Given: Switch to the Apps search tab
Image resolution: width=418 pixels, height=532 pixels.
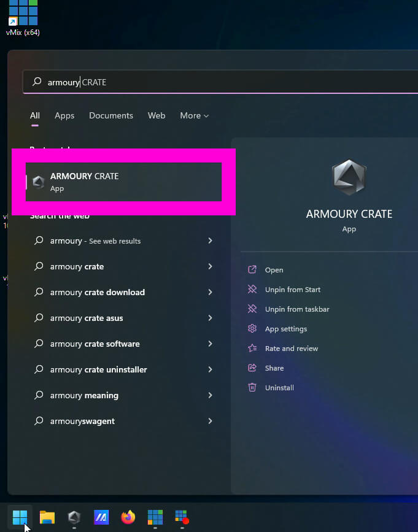Looking at the screenshot, I should (x=64, y=115).
